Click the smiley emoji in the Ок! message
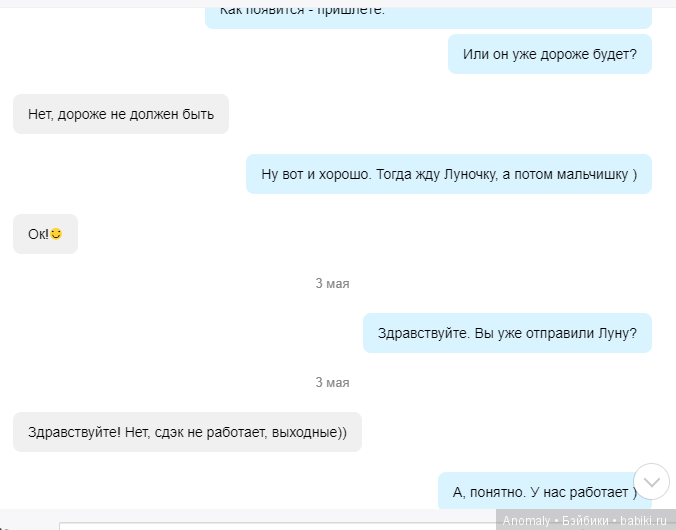The image size is (676, 530). (56, 234)
